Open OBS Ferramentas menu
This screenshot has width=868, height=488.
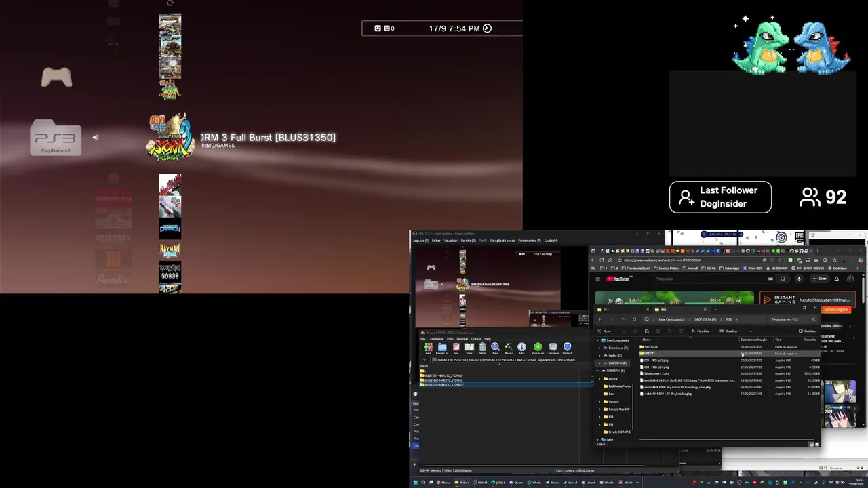click(x=530, y=241)
